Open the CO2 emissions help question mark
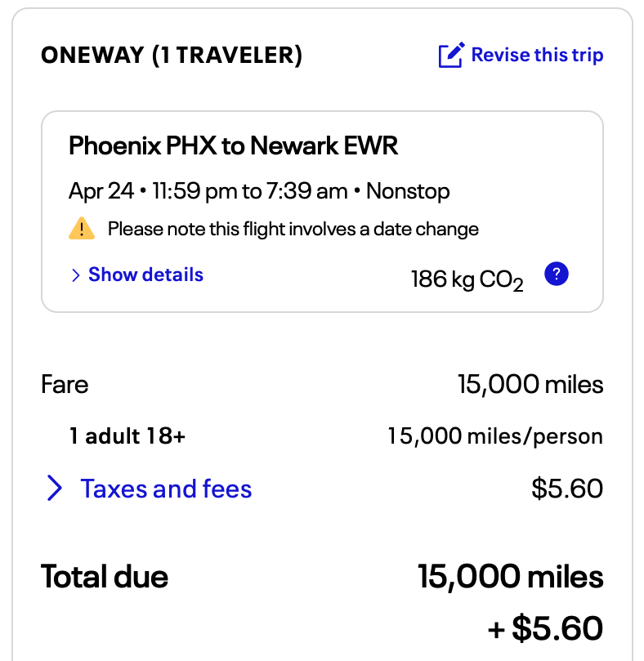Viewport: 644px width, 661px height. 556,275
